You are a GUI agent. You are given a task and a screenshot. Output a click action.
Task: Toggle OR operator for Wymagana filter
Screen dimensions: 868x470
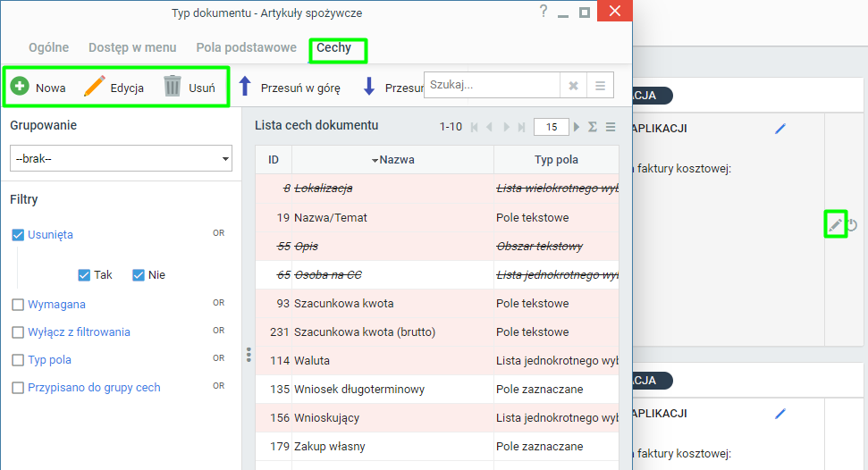(219, 303)
